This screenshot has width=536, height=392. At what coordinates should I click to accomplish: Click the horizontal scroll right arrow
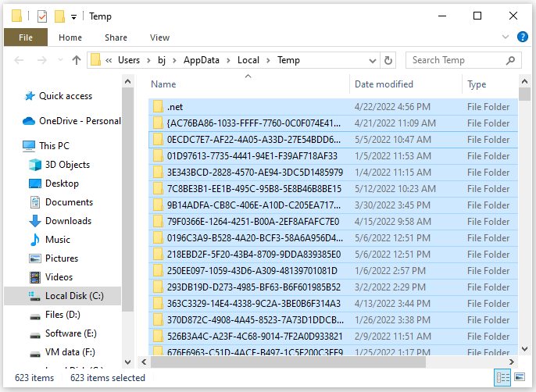point(512,362)
